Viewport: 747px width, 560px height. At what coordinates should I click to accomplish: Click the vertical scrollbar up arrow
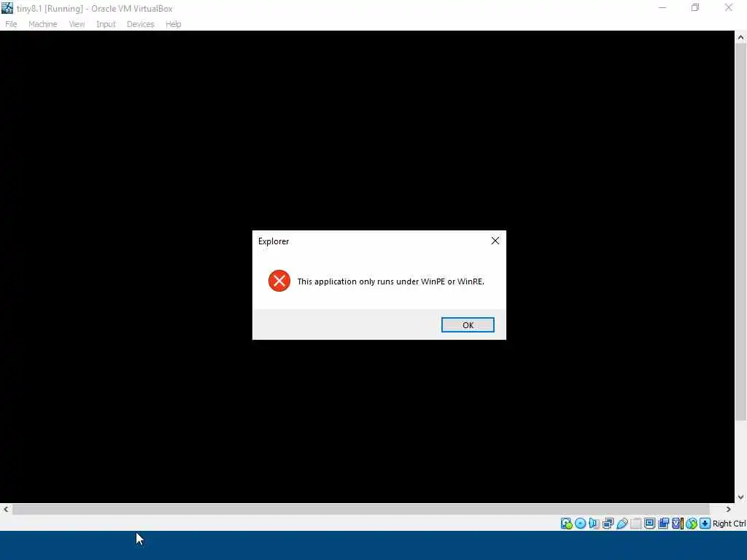coord(740,38)
